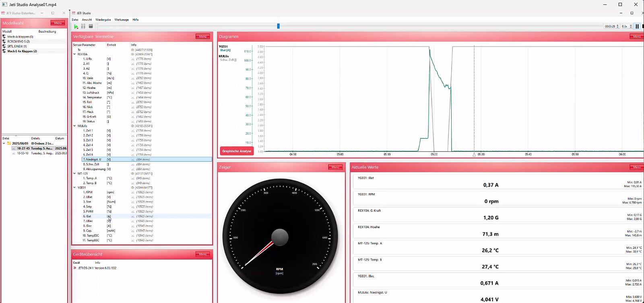Click the REX10A: G-Kraft 1,20 G value card
The image size is (644, 303).
498,215
